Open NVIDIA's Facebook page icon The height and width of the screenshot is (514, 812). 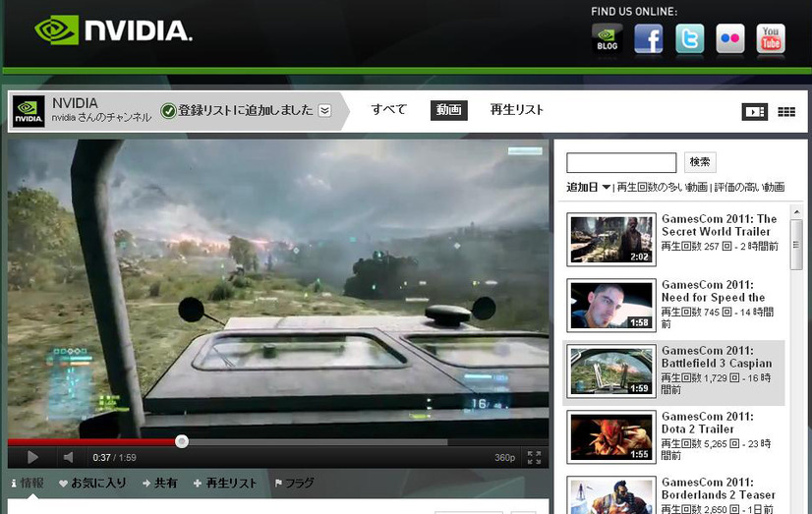[649, 38]
